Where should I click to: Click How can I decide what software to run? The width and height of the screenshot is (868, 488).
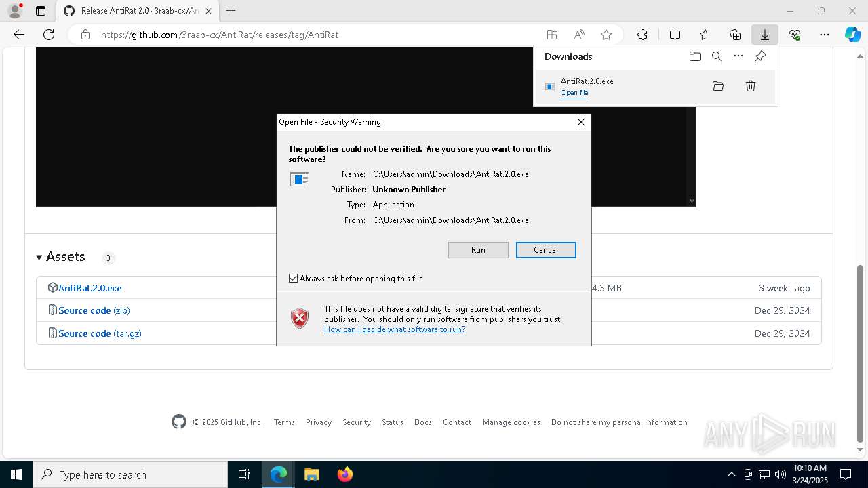(x=395, y=329)
